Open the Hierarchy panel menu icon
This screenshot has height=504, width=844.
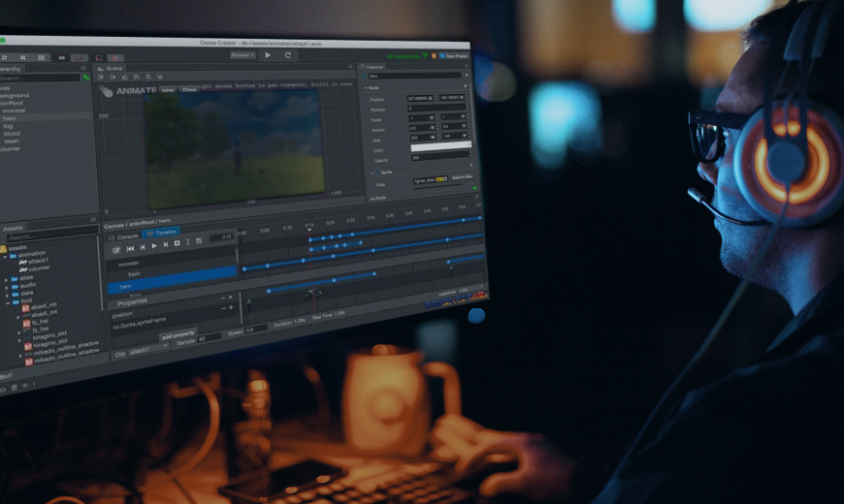coord(82,68)
